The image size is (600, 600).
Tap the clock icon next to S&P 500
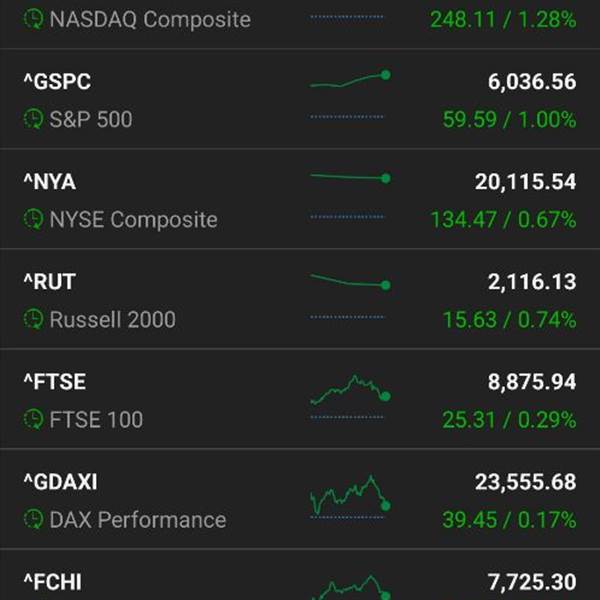pyautogui.click(x=33, y=119)
